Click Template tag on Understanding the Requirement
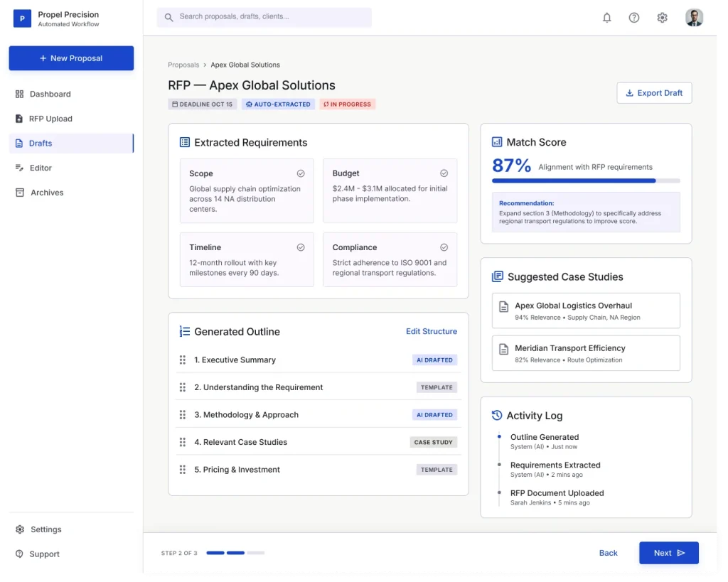This screenshot has height=582, width=728. [437, 387]
